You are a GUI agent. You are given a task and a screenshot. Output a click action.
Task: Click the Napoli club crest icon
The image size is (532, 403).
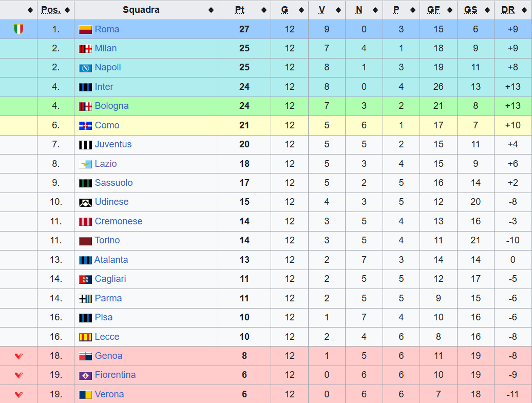(85, 68)
